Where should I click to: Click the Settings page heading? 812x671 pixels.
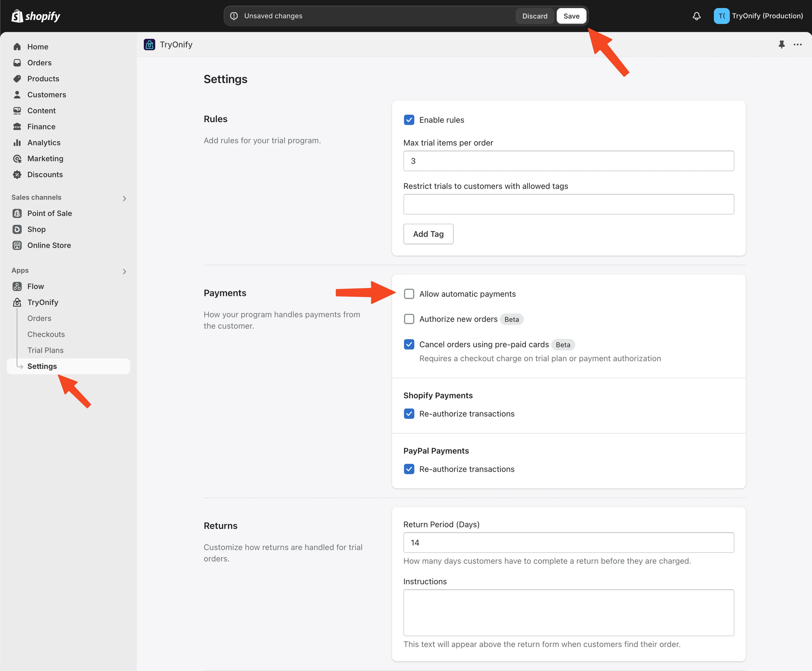225,79
